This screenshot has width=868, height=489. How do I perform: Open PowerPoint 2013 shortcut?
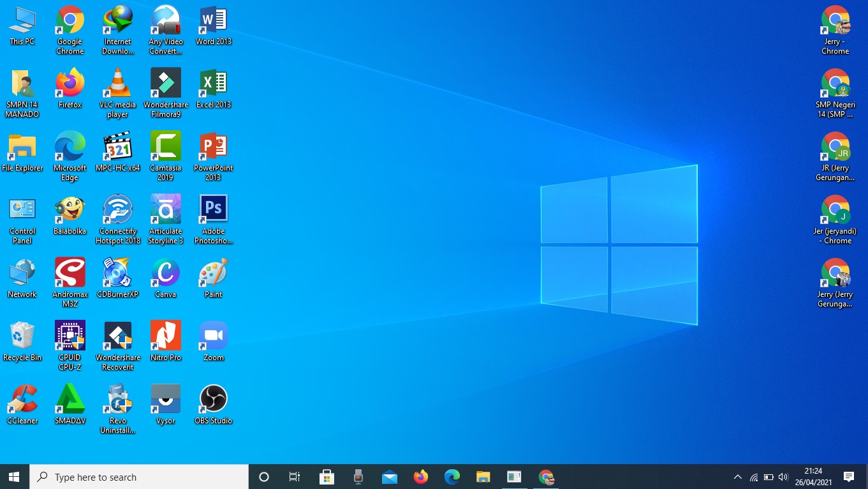pyautogui.click(x=213, y=156)
